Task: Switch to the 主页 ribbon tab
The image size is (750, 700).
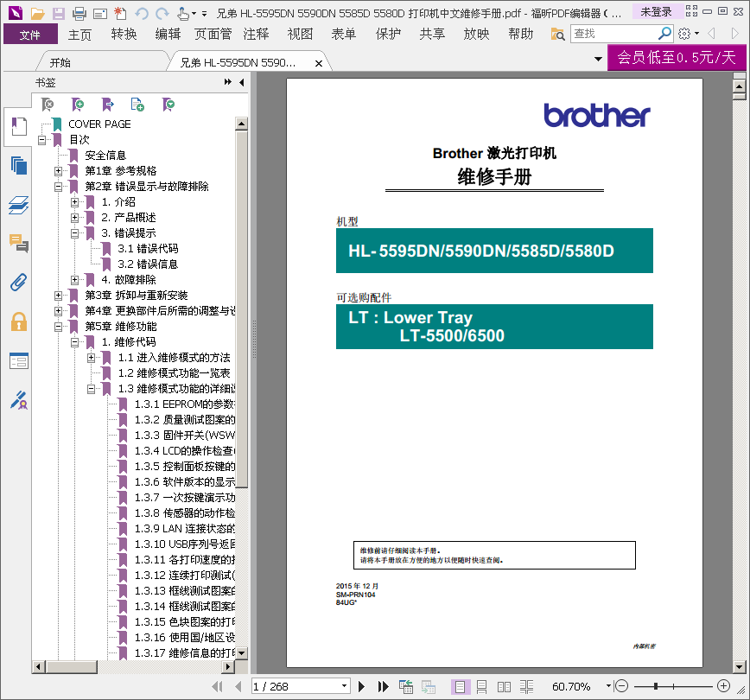Action: (79, 35)
